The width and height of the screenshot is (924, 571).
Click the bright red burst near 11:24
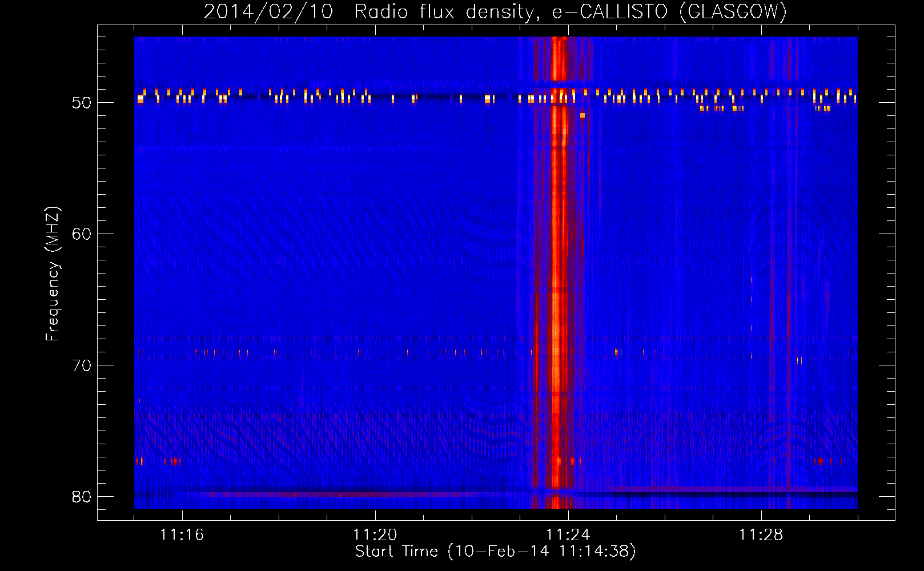pyautogui.click(x=558, y=272)
